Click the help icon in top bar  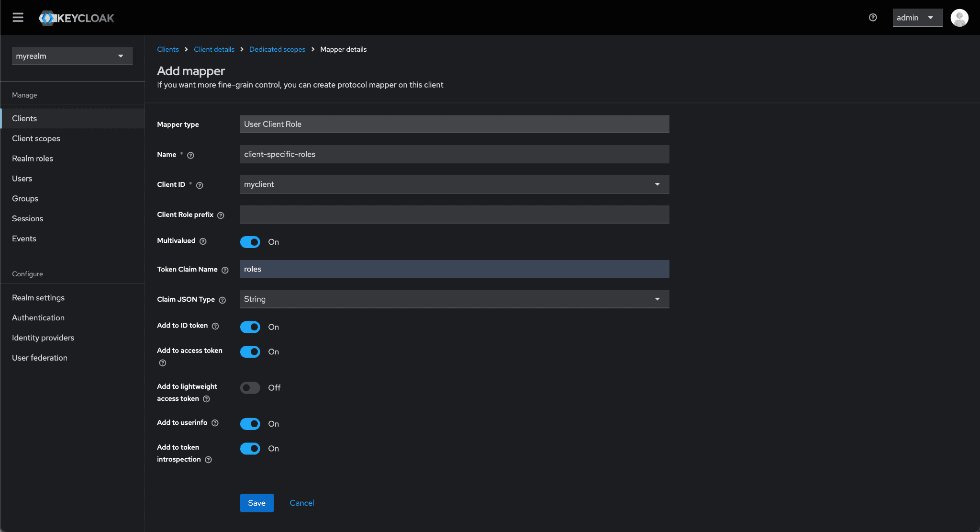(x=873, y=18)
